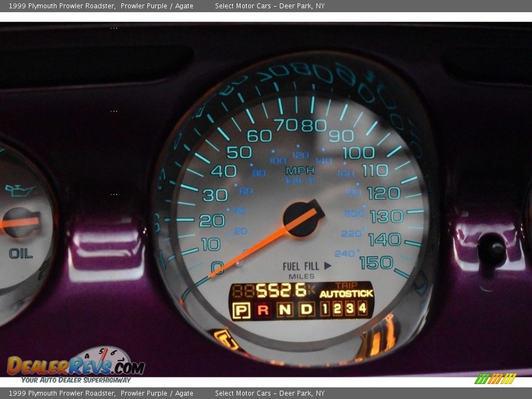This screenshot has height=399, width=532.
Task: Click the 0 mark on the speedometer
Action: point(217,267)
